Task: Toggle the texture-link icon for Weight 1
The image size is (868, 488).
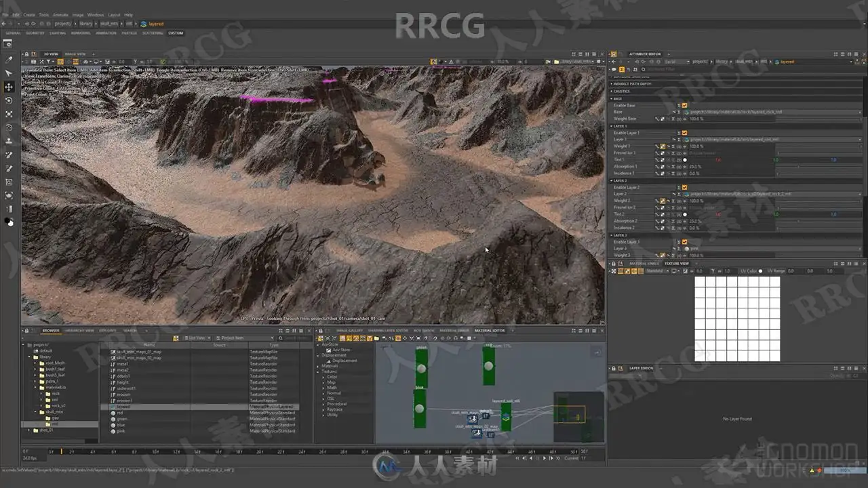Action: click(663, 146)
